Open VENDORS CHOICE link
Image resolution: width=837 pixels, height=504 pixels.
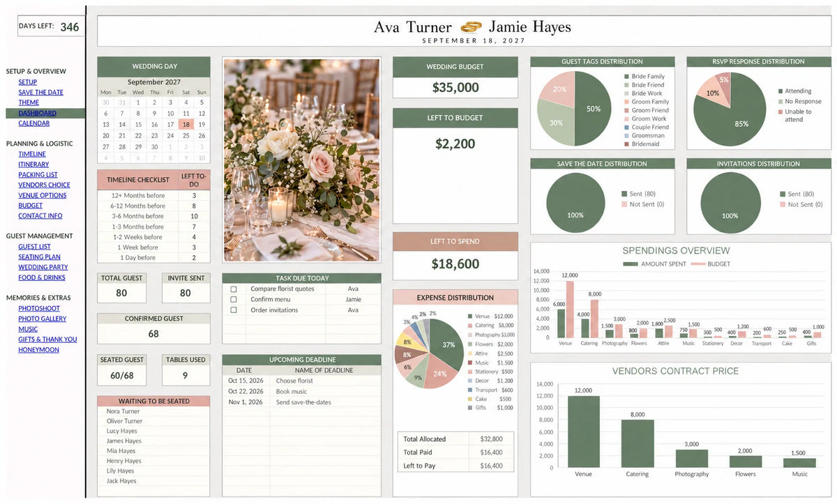(44, 185)
